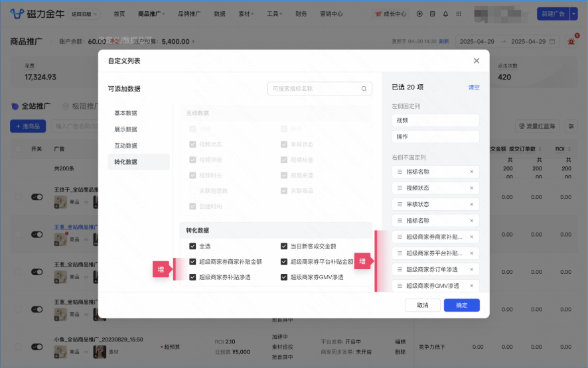The image size is (588, 368).
Task: Click the red alarm icon with badge
Action: point(571,41)
